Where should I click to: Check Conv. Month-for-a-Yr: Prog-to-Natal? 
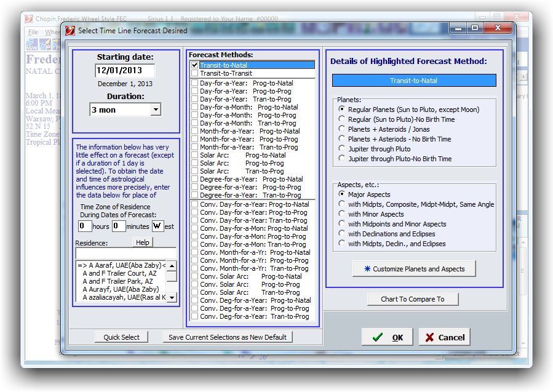click(194, 252)
